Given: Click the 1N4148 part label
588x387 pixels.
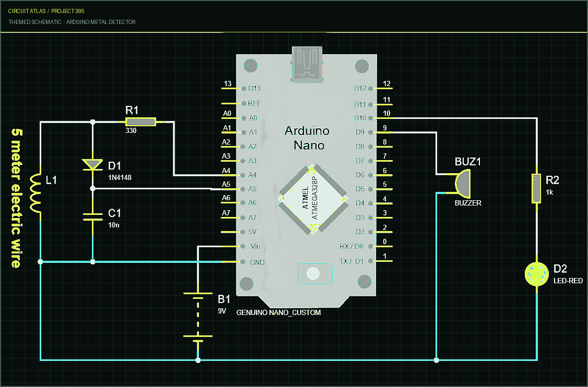Looking at the screenshot, I should coord(120,177).
